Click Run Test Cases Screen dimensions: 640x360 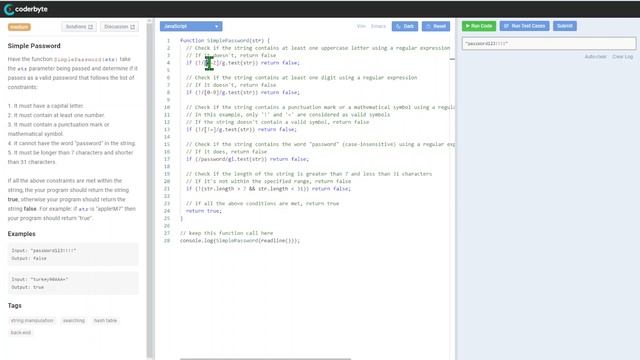(x=524, y=26)
